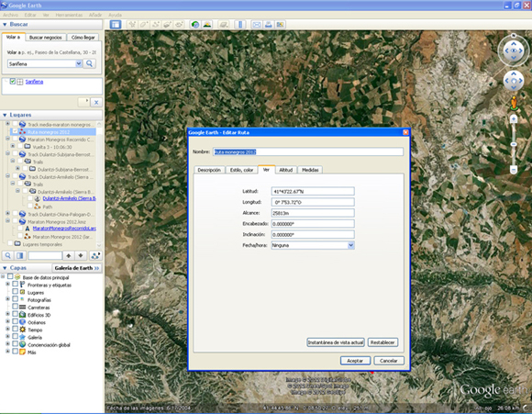Open the Buscar negocios tab

[46, 38]
